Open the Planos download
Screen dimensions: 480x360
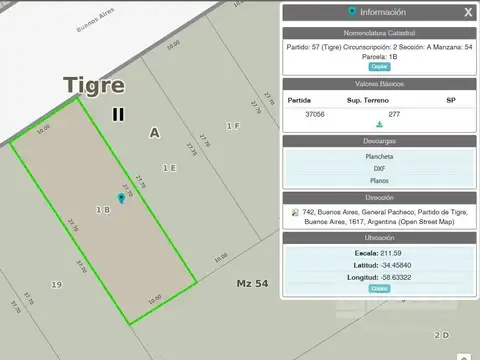pyautogui.click(x=379, y=180)
